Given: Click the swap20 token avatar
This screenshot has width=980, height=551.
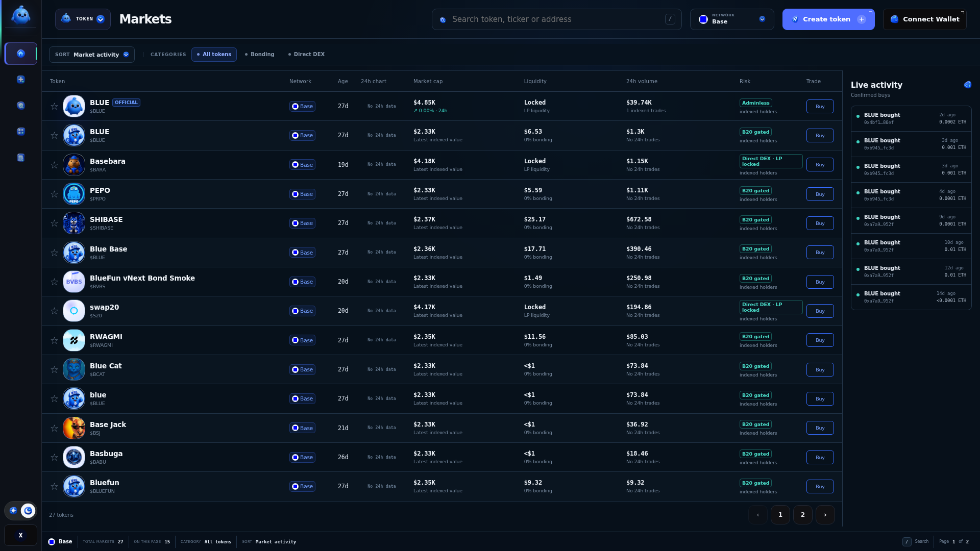Looking at the screenshot, I should click(x=74, y=311).
